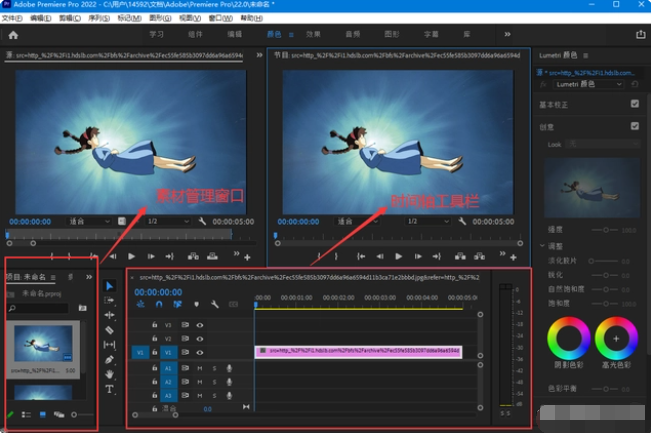Image resolution: width=651 pixels, height=433 pixels.
Task: Uncheck the 基本校正 checkbox
Action: point(634,103)
